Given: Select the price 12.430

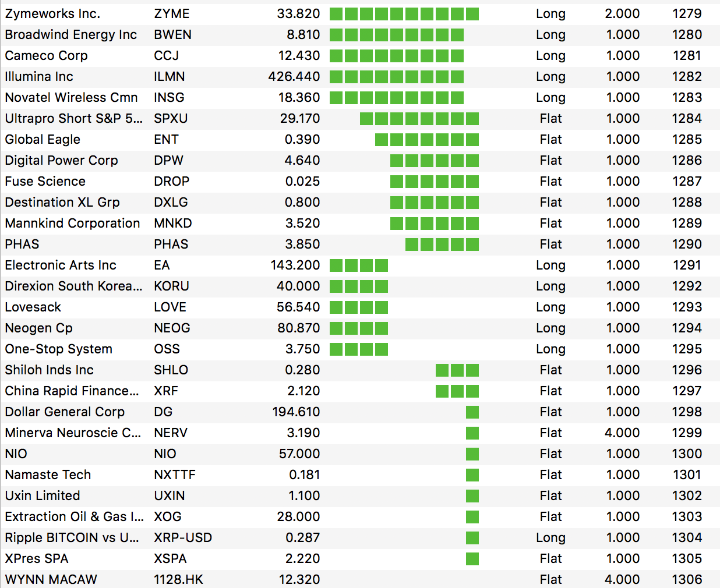Looking at the screenshot, I should (299, 55).
